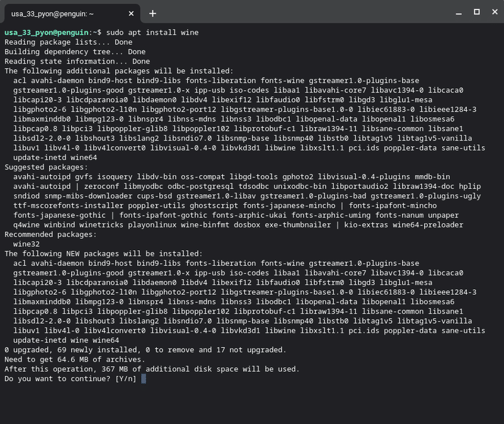The width and height of the screenshot is (504, 424).
Task: Click 'kio-extras' in suggested packages
Action: tap(366, 225)
